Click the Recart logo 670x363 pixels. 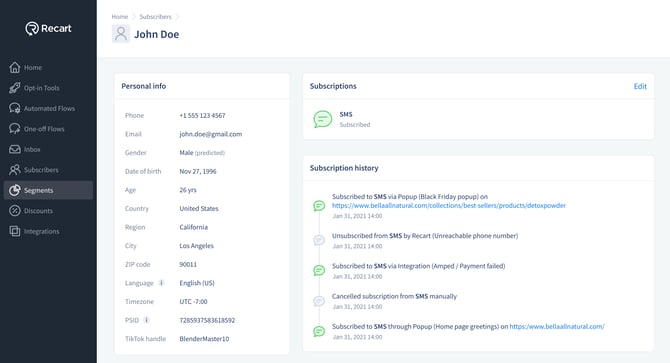(x=48, y=28)
